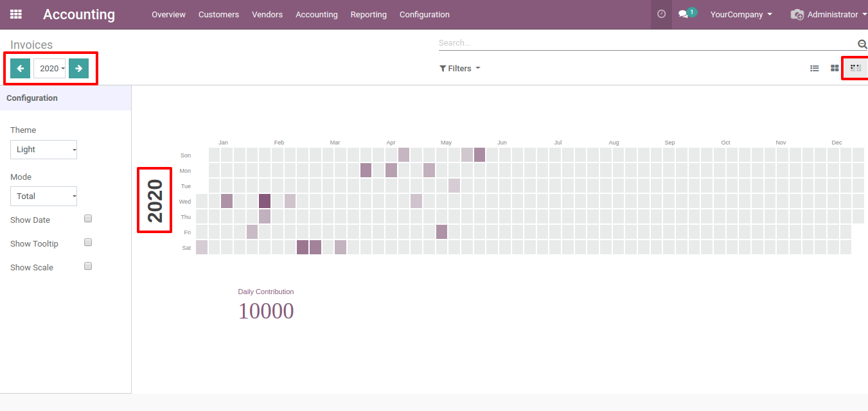Enable the Show Scale checkbox

click(x=88, y=267)
